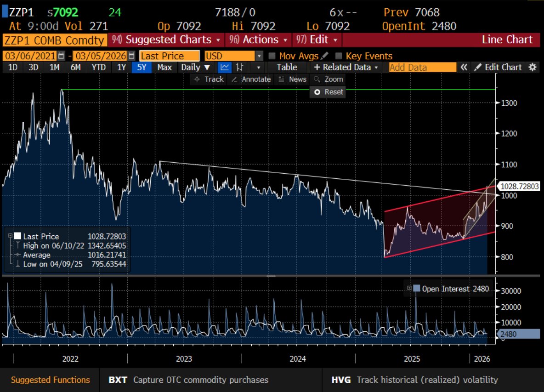Select the 1Y range tab
This screenshot has width=544, height=392.
coord(121,67)
